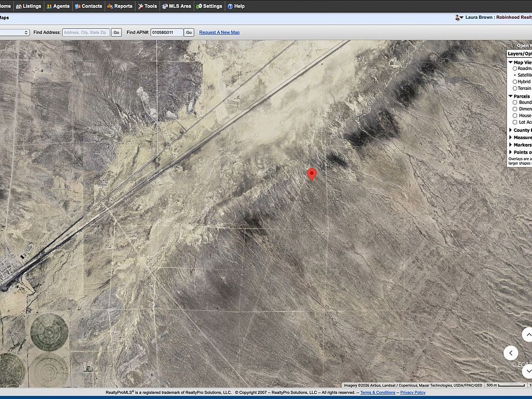Viewport: 532px width, 399px height.
Task: Open the Reports menu
Action: pyautogui.click(x=120, y=6)
